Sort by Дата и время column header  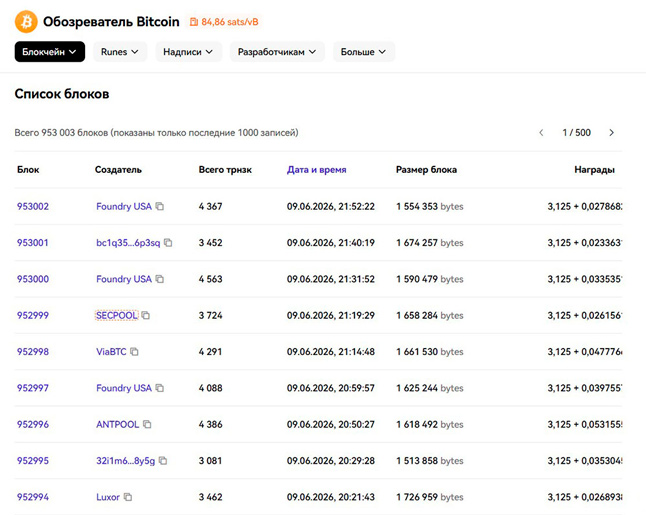click(316, 170)
